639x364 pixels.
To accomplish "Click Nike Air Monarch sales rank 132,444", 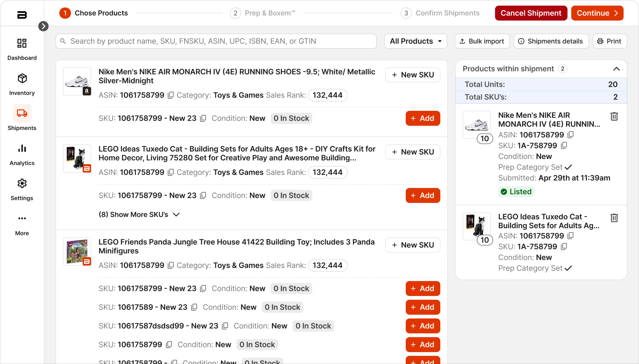I will (x=328, y=95).
